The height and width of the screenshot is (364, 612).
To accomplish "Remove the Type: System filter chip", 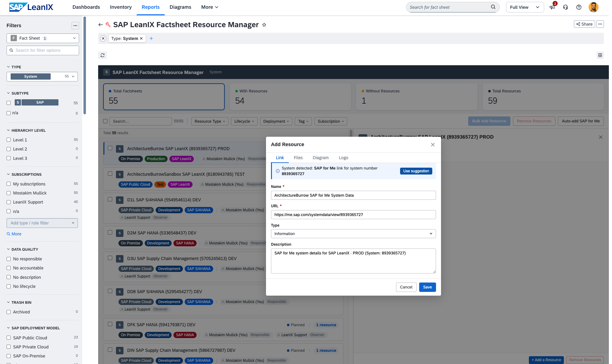I will pos(141,38).
